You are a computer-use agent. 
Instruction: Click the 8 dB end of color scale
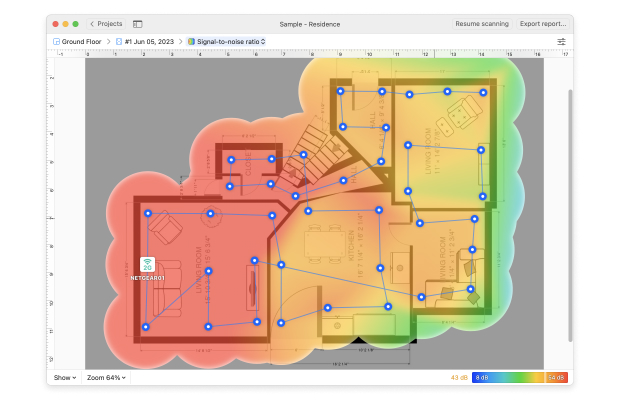point(482,377)
